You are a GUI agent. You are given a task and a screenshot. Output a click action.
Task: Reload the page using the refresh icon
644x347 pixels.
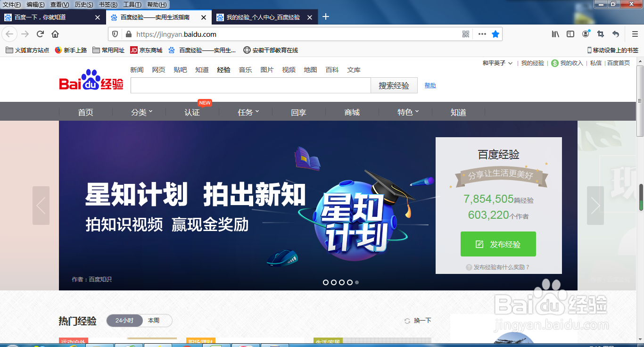[40, 34]
